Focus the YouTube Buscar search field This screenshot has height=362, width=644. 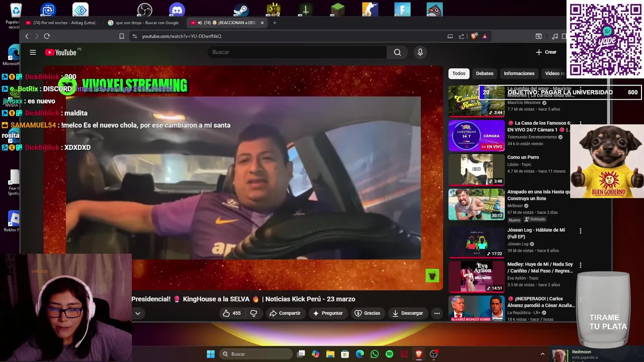297,52
